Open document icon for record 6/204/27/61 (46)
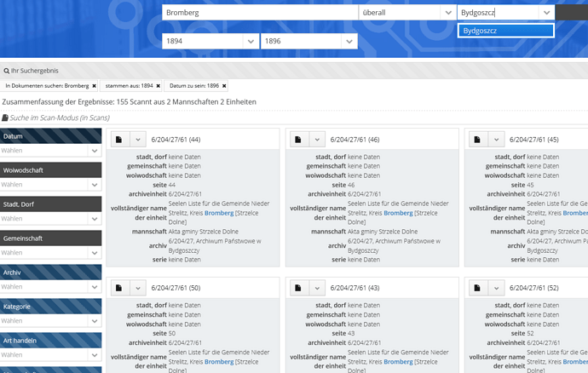The height and width of the screenshot is (373, 588). click(x=299, y=140)
